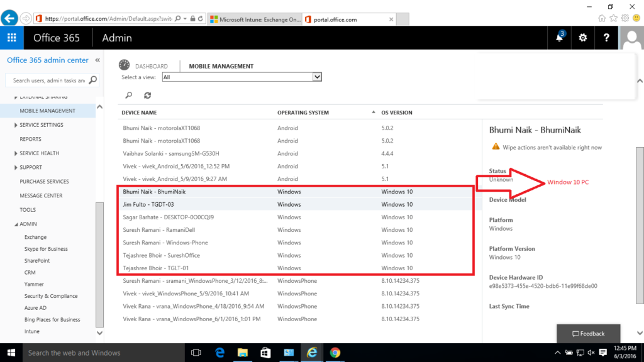View notifications via the bell icon
Screen dimensions: 644x362
558,38
